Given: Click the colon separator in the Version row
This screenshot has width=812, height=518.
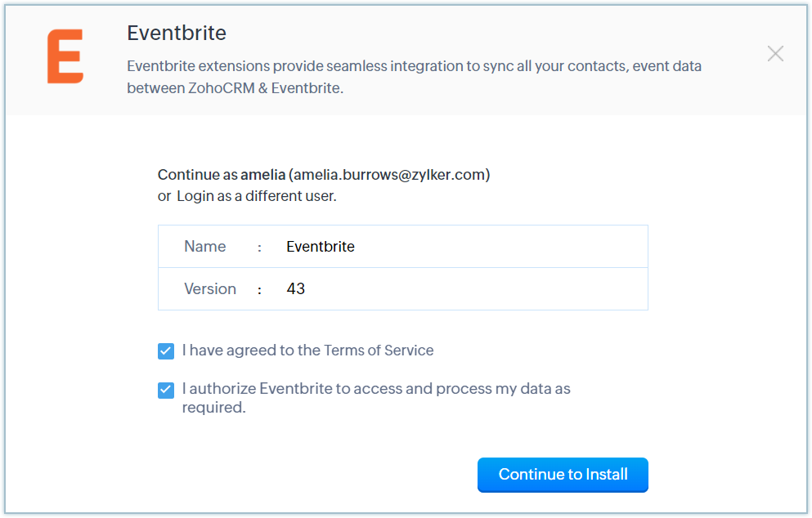Looking at the screenshot, I should (259, 289).
